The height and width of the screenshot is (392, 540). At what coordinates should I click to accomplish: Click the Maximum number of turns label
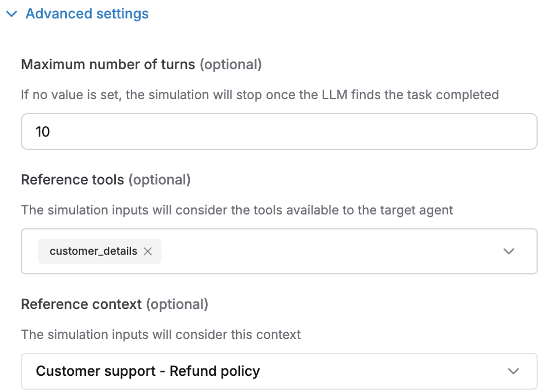click(x=107, y=64)
